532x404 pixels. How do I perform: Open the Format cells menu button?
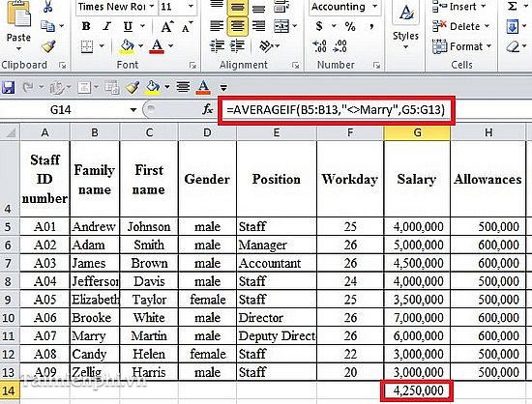coord(462,46)
